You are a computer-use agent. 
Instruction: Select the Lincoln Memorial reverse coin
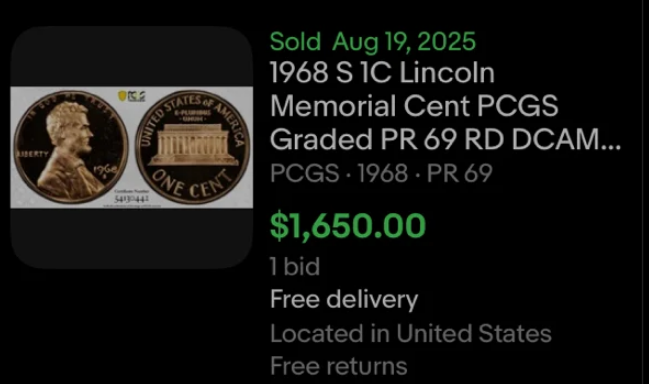coord(193,147)
